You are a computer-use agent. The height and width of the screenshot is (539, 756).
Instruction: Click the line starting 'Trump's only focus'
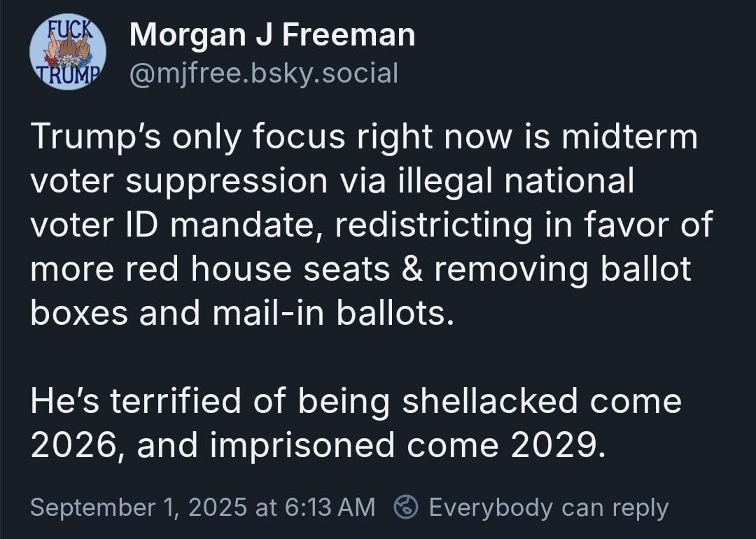364,137
